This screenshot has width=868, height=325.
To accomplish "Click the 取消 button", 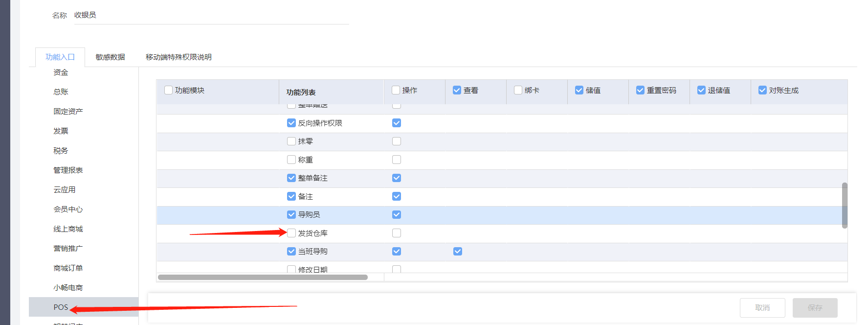I will click(x=762, y=308).
